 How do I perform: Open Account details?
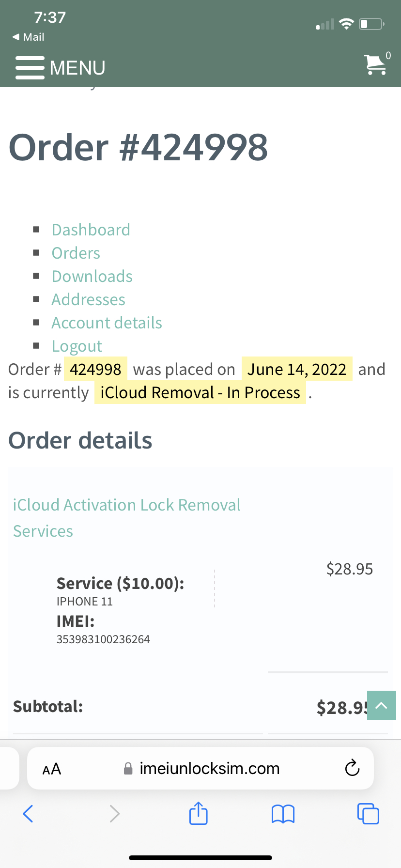coord(107,323)
